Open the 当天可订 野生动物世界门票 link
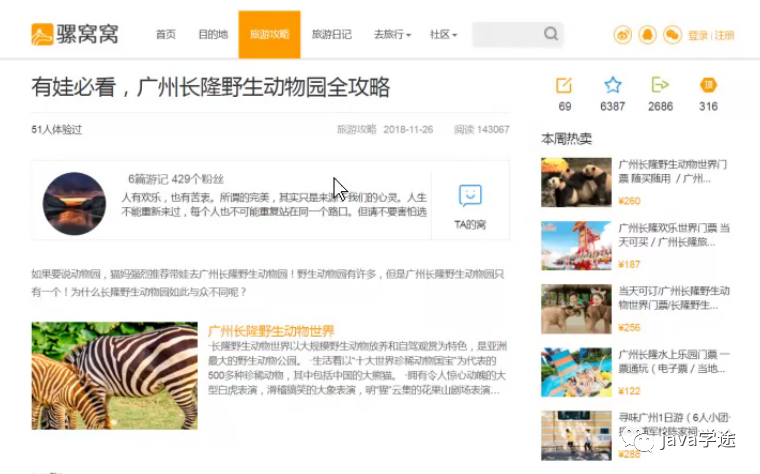Screen dimensions: 760x474 tap(674, 298)
